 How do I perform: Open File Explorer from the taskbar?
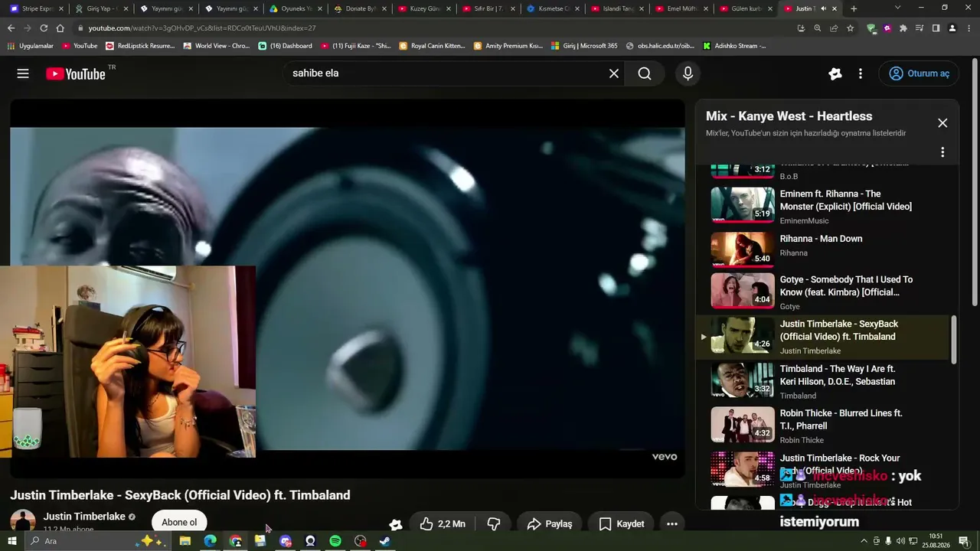click(x=185, y=541)
